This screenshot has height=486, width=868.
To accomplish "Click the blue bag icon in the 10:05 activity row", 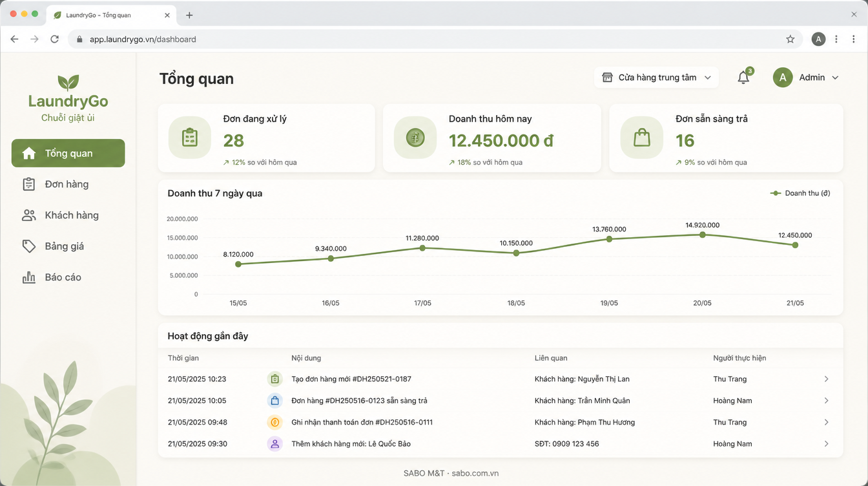I will coord(275,401).
